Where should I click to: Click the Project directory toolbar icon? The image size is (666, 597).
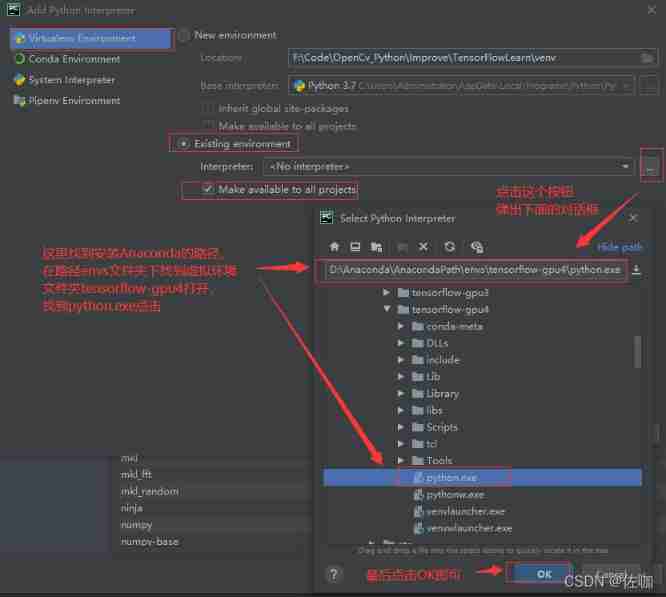pyautogui.click(x=376, y=246)
